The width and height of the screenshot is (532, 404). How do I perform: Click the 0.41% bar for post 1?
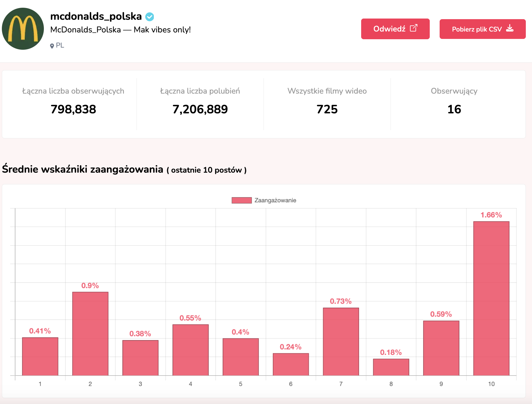pos(40,356)
